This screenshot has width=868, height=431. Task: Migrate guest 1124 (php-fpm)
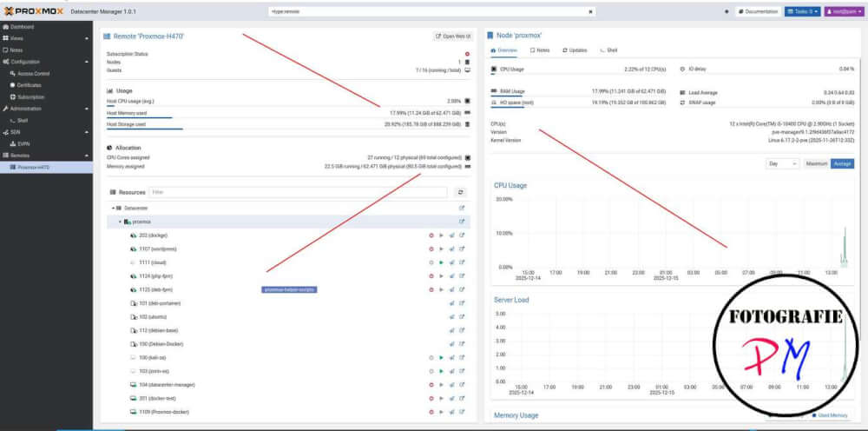coord(451,276)
